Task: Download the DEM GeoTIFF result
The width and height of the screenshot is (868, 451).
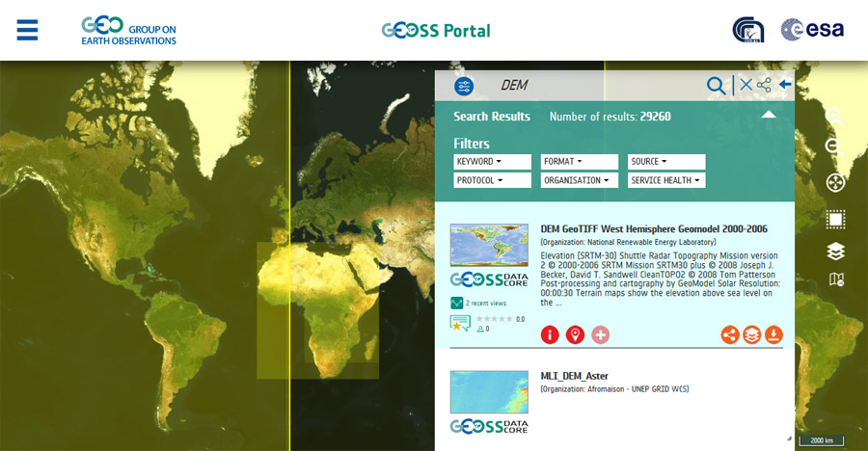Action: point(773,334)
